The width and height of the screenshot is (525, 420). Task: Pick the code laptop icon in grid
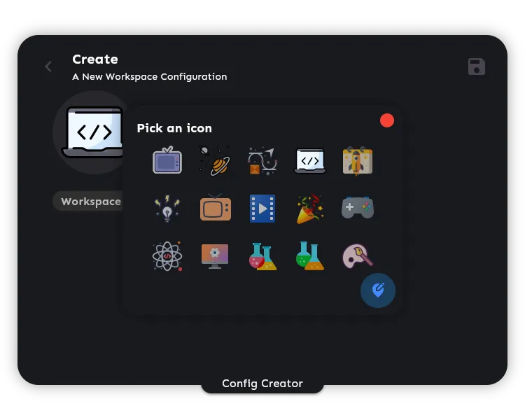(x=310, y=160)
